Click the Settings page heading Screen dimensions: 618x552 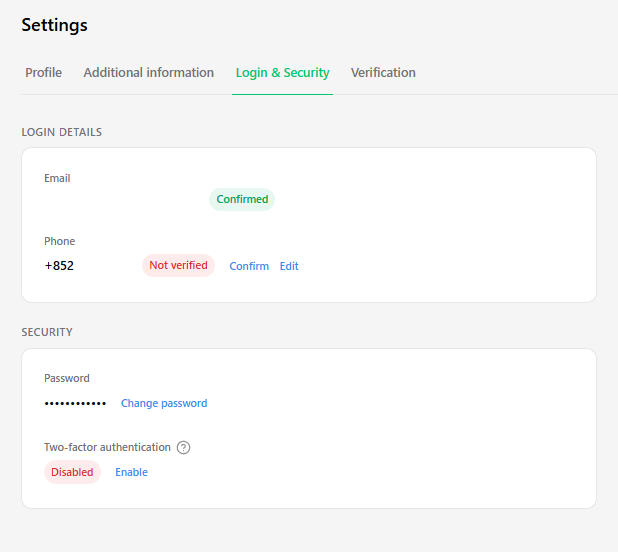tap(54, 25)
